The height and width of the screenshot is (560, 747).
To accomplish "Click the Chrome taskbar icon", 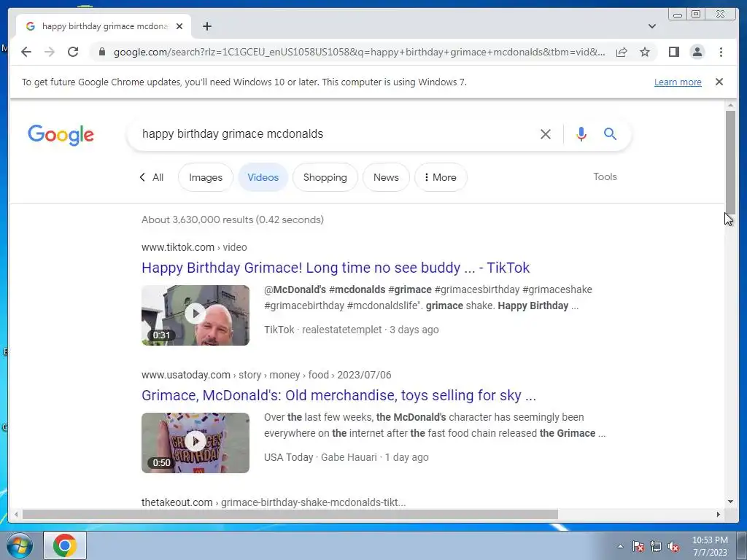I will 65,545.
